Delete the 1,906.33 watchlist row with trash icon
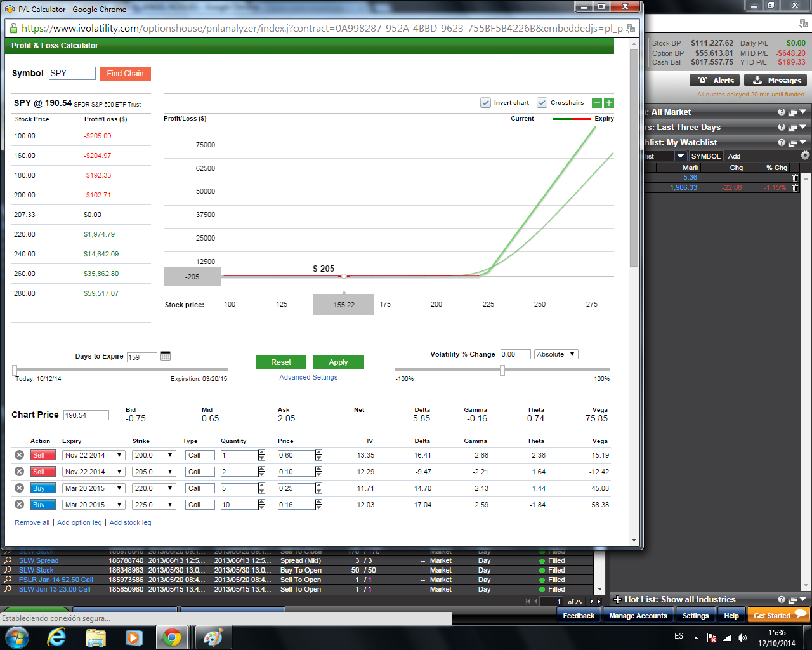This screenshot has width=812, height=650. (796, 188)
